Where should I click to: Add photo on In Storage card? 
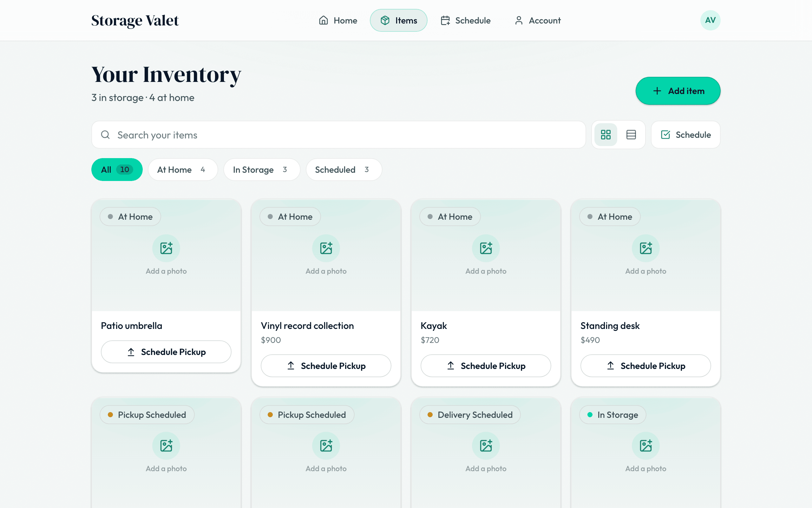click(645, 452)
